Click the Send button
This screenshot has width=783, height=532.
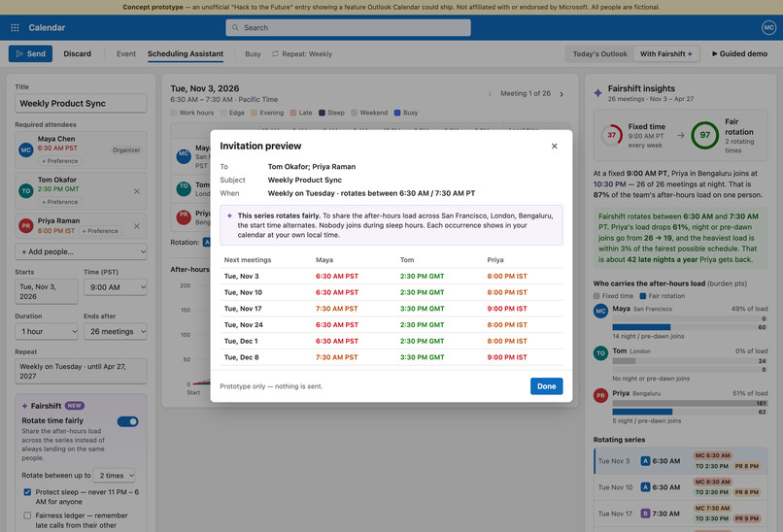coord(30,53)
